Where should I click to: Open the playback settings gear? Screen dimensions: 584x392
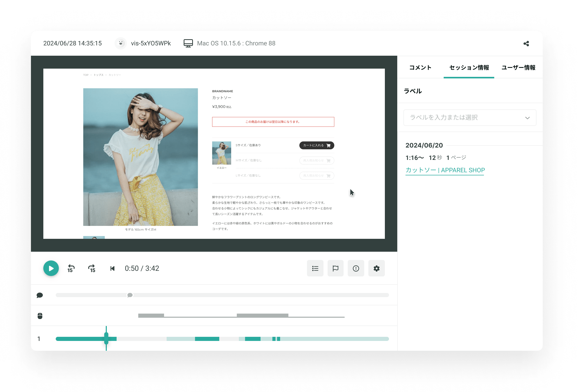click(376, 268)
